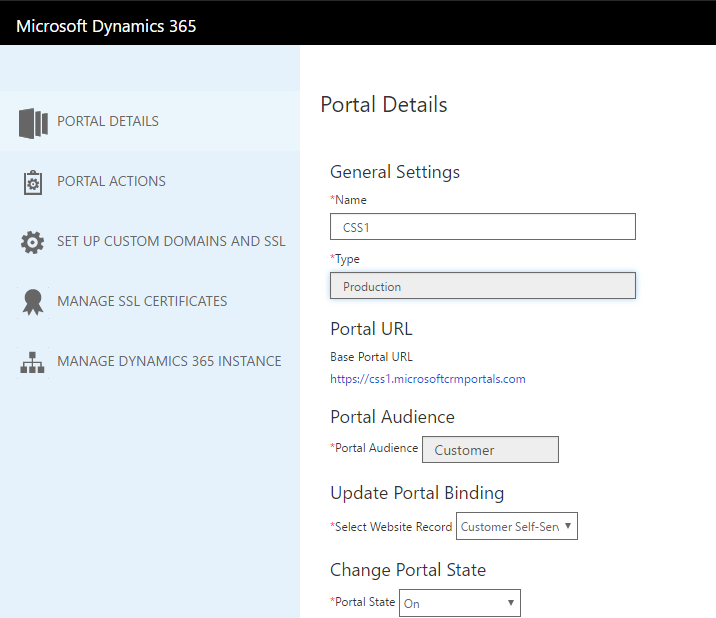Click the SSL certificates ribbon badge icon
The height and width of the screenshot is (618, 716).
click(x=33, y=302)
